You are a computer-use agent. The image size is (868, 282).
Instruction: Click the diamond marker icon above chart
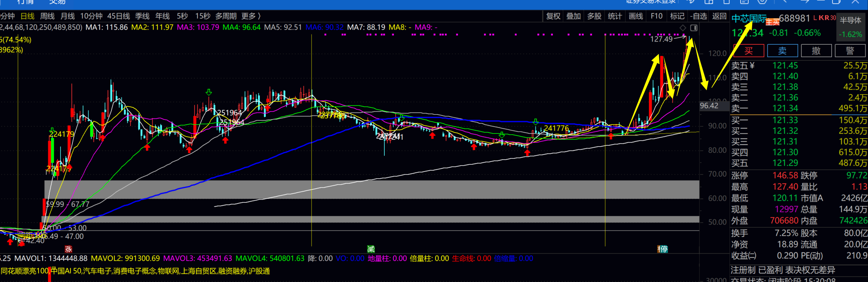(x=683, y=28)
